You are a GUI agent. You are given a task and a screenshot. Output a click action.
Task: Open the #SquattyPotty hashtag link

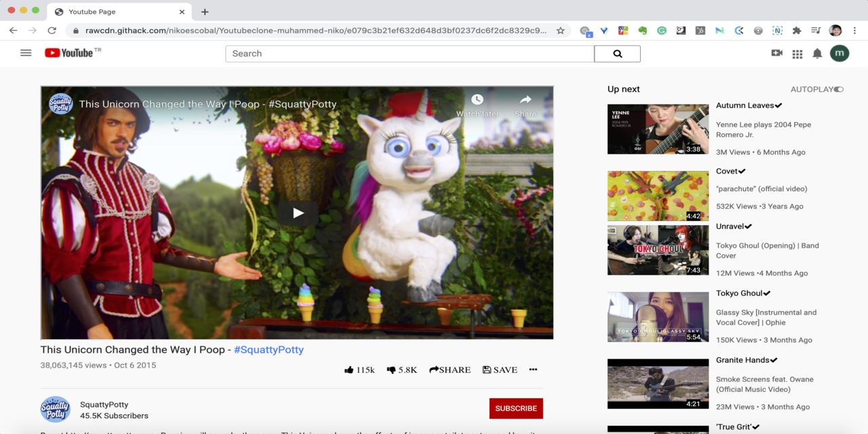[269, 349]
